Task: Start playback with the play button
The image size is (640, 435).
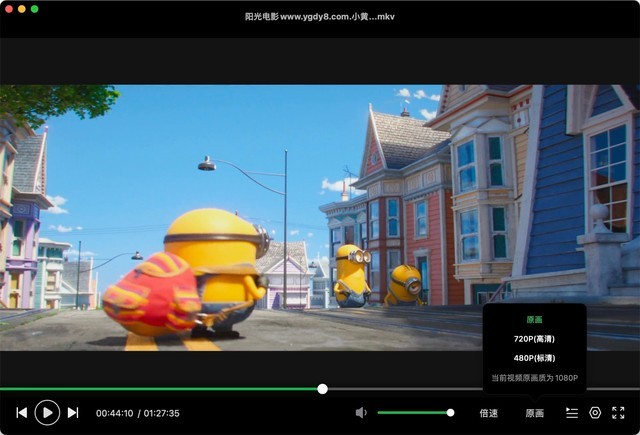Action: point(47,413)
